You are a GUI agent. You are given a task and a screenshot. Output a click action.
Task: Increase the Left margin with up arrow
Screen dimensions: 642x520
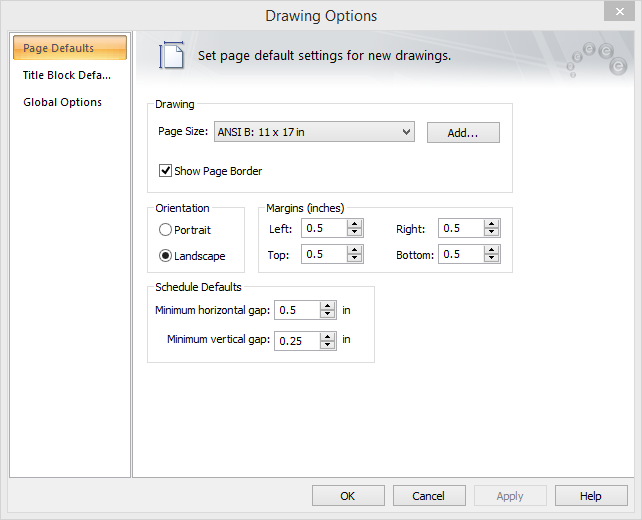354,224
